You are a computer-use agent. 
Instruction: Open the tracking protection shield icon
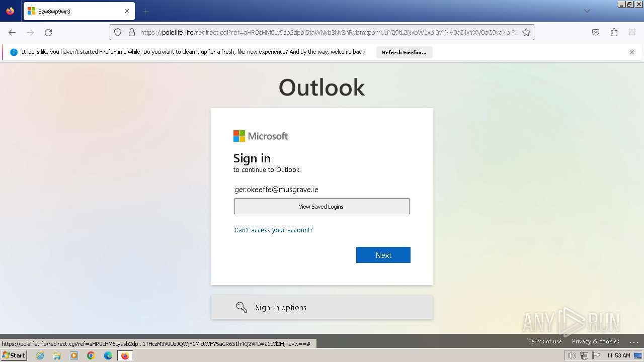point(118,32)
